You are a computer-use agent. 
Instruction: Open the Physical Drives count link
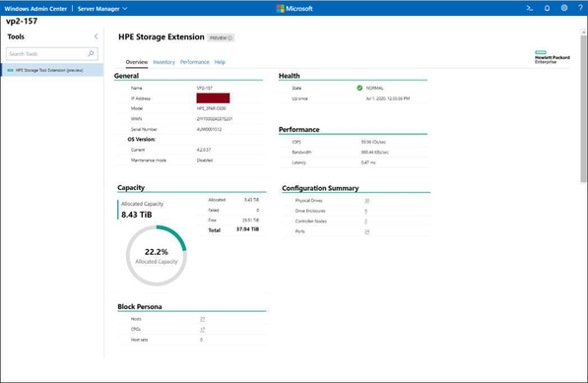coord(366,201)
